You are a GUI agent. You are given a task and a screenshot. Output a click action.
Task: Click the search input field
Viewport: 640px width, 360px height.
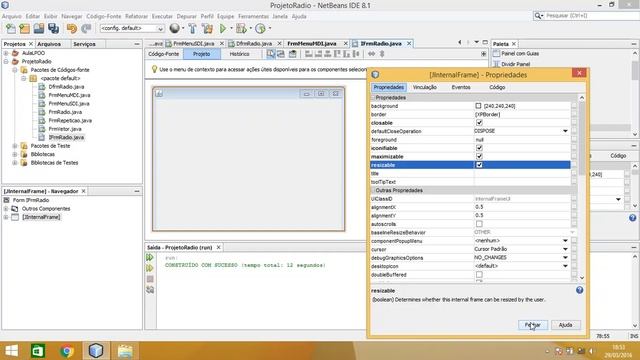[592, 16]
